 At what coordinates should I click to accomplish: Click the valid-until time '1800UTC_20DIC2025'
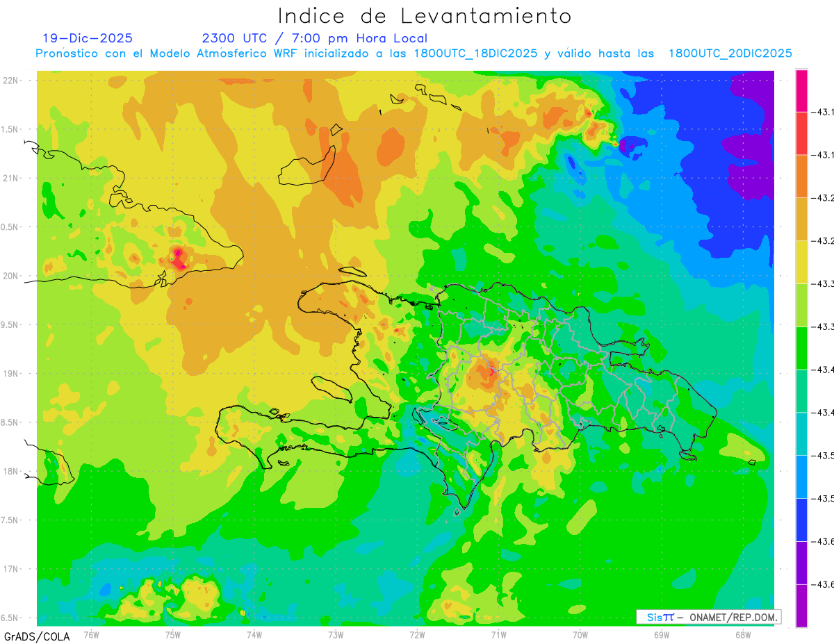(730, 53)
